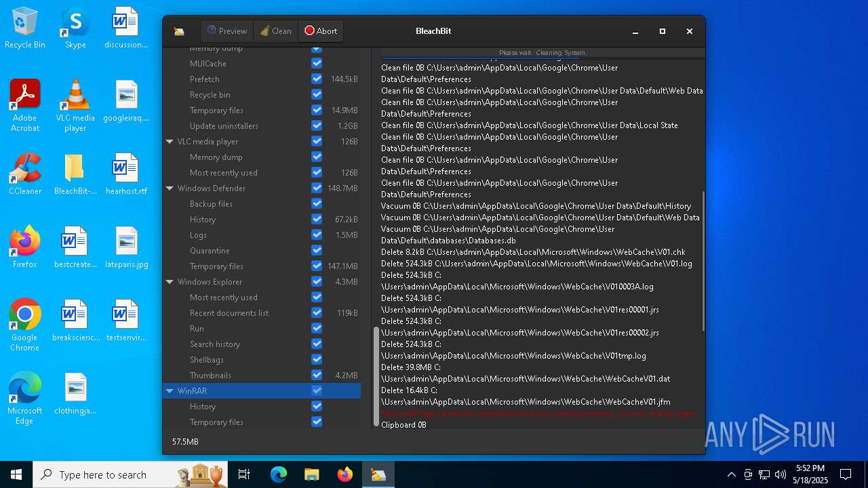The height and width of the screenshot is (488, 868).
Task: Select the Run item
Action: point(197,329)
